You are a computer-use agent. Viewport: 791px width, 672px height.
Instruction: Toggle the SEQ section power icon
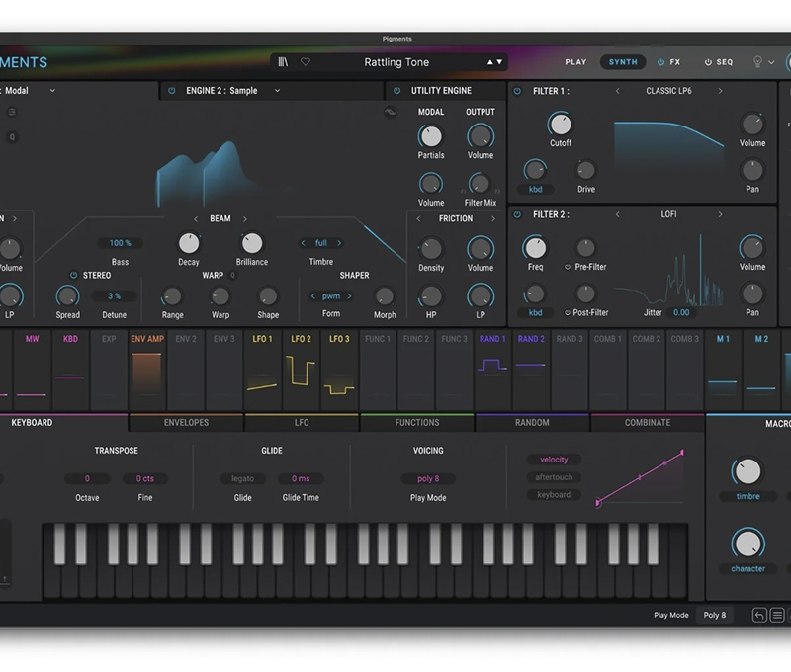(708, 62)
